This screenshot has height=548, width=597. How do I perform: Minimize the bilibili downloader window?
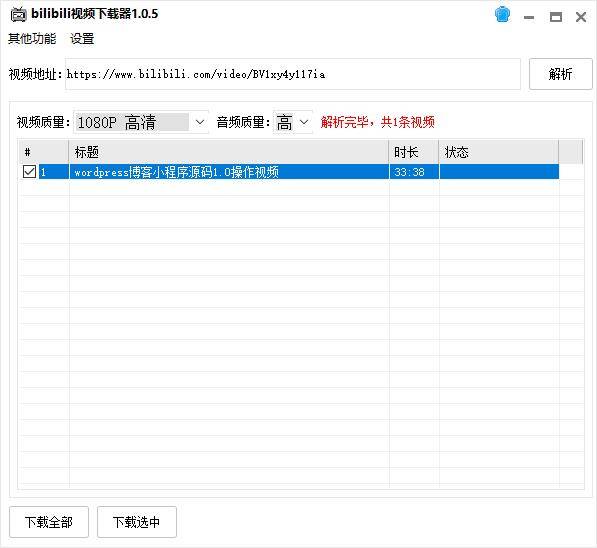tap(529, 17)
